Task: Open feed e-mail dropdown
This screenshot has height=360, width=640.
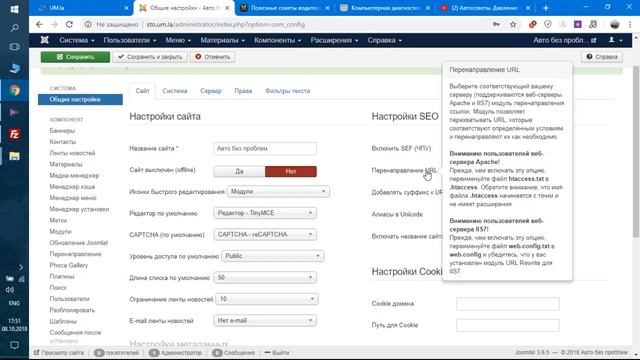Action: point(264,320)
